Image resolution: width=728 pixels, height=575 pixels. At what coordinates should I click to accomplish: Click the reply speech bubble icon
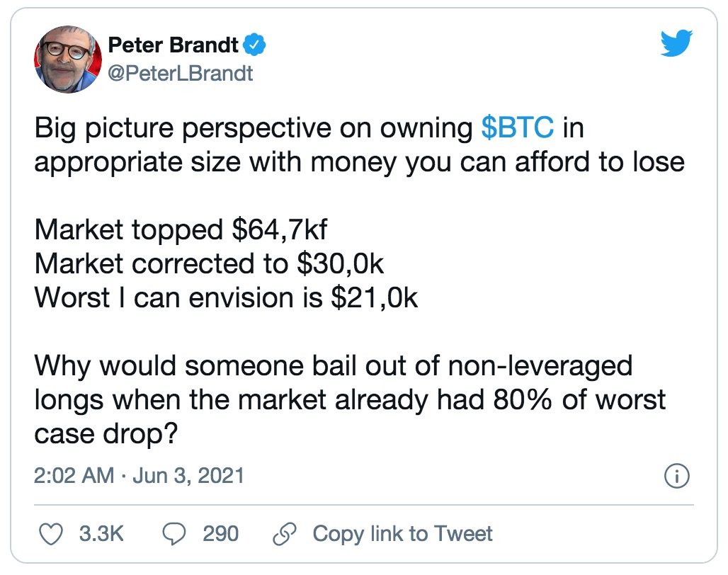coord(174,534)
